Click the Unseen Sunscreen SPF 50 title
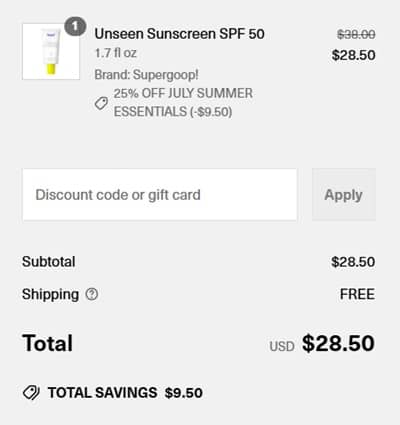The width and height of the screenshot is (400, 425). point(180,34)
